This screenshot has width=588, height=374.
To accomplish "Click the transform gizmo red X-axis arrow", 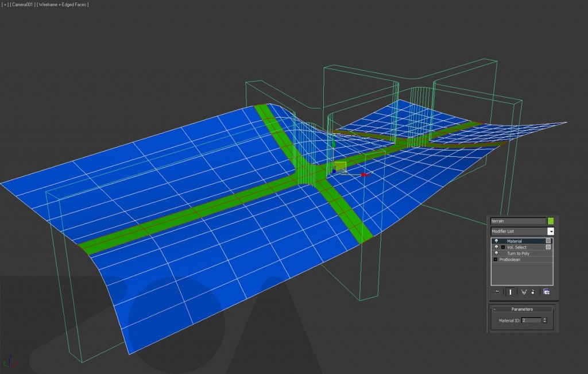I will (365, 175).
